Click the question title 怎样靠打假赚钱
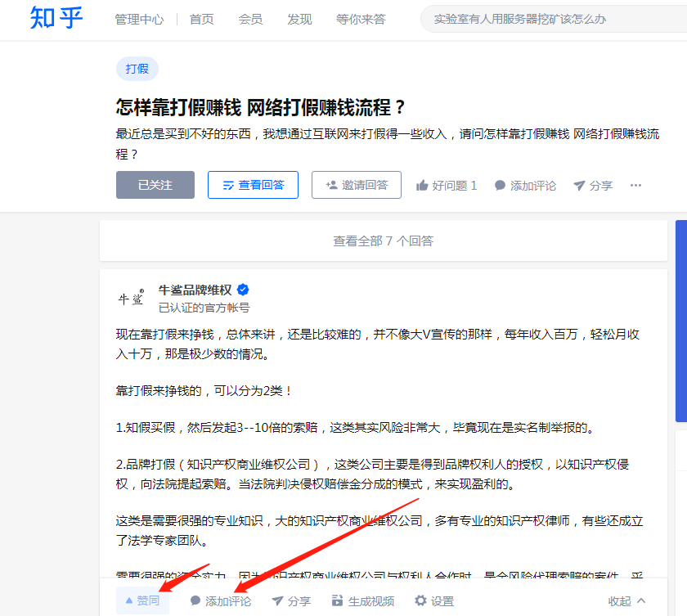687x616 pixels. click(260, 107)
